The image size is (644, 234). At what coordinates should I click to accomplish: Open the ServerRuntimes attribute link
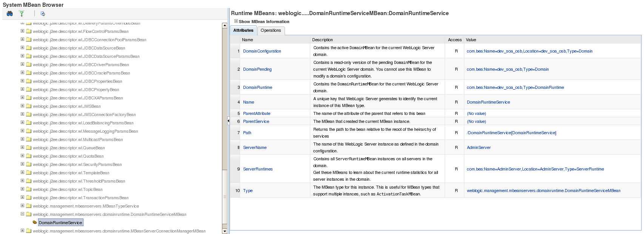pos(258,169)
